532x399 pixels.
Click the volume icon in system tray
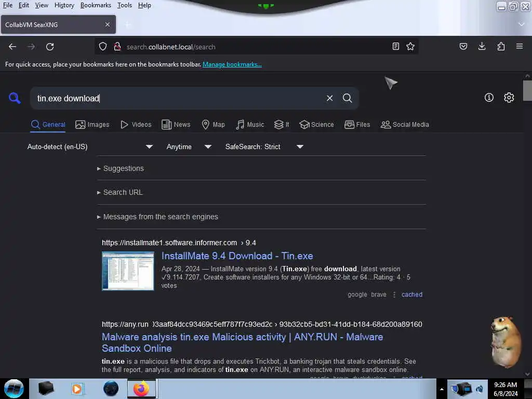(x=480, y=389)
